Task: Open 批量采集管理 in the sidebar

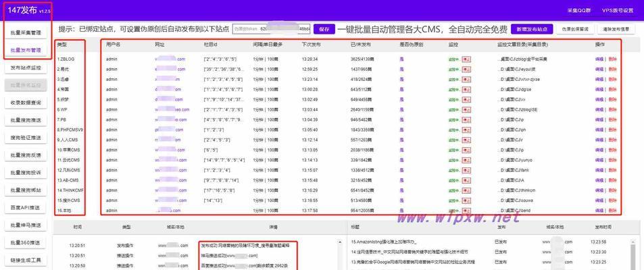Action: click(x=26, y=32)
